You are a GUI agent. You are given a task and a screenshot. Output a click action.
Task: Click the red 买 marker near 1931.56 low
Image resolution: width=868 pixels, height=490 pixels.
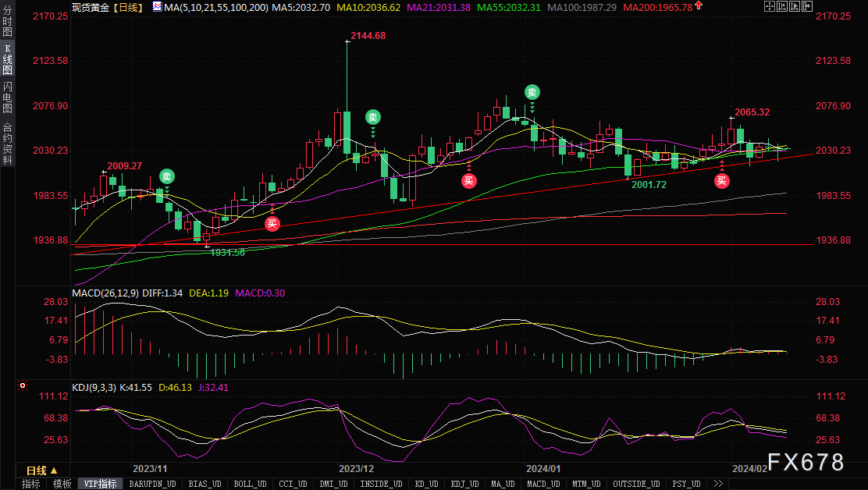point(272,224)
